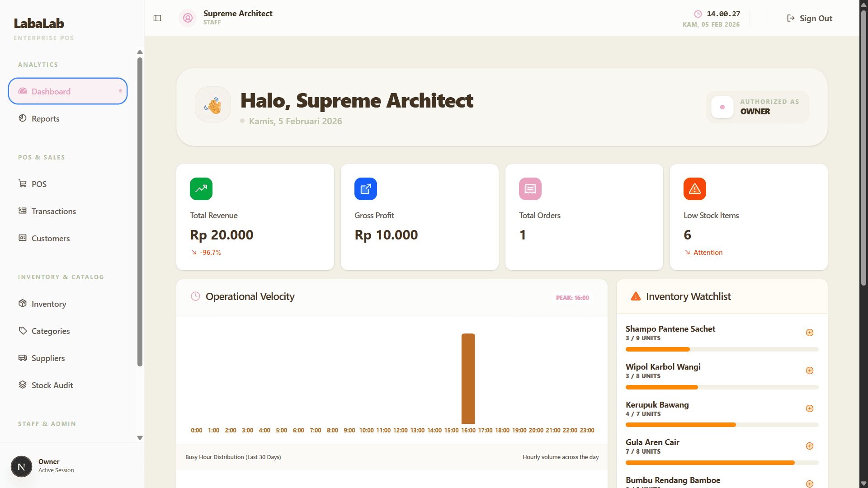
Task: Click the Total Revenue Rp 20.000 value
Action: (222, 235)
